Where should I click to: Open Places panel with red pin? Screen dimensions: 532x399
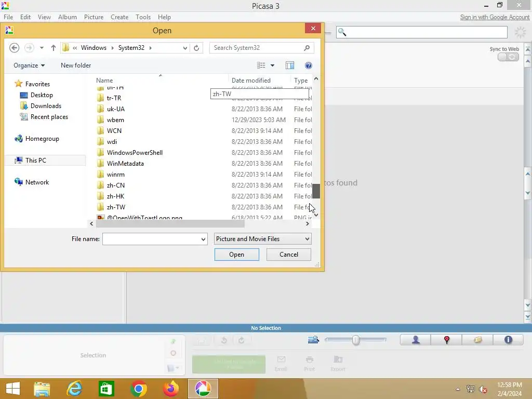pos(446,340)
